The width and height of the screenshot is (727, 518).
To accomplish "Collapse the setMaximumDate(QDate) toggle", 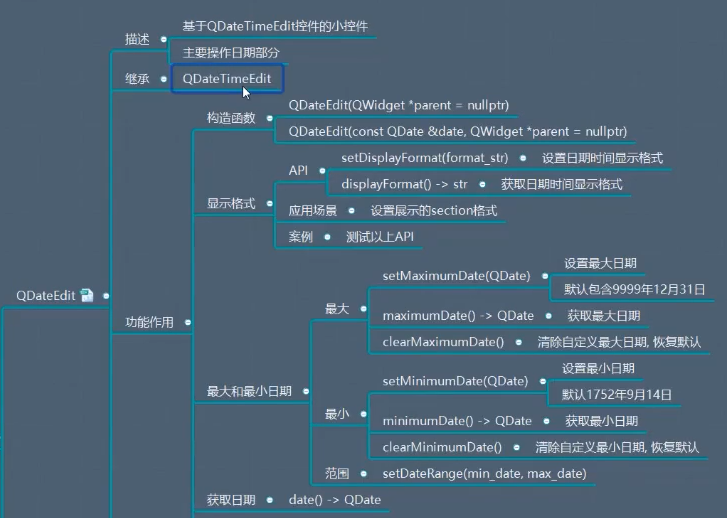I will click(x=545, y=276).
